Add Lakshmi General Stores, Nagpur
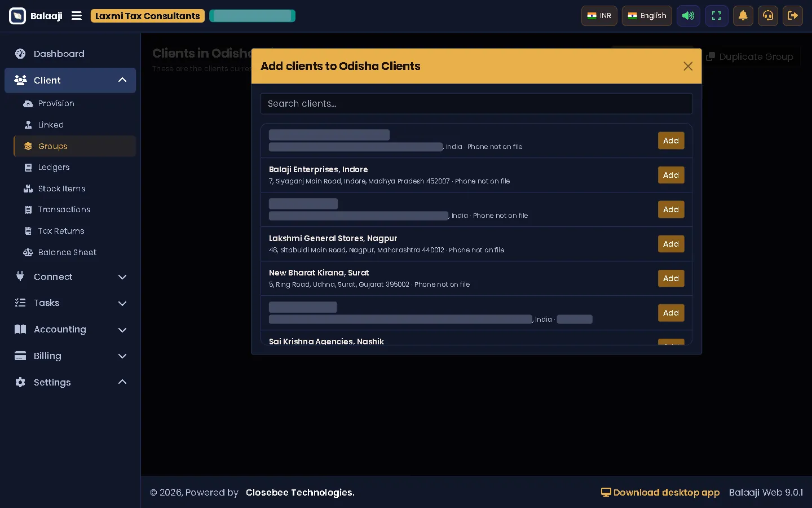The height and width of the screenshot is (508, 812). click(671, 244)
